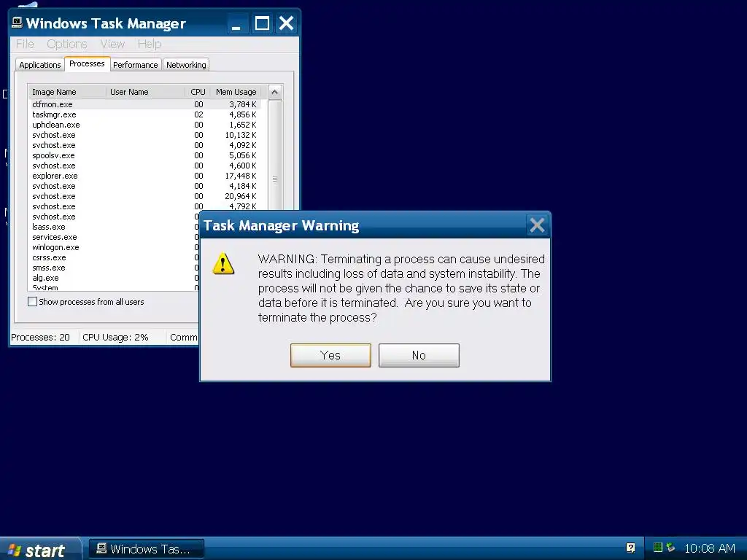Sort by Mem Usage column header

pos(236,92)
